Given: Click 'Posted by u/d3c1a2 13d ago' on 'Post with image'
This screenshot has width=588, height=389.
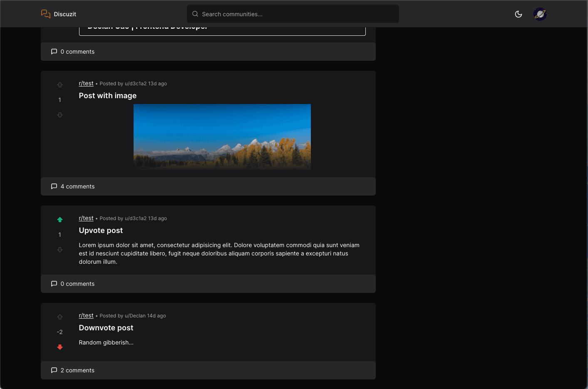Looking at the screenshot, I should coord(133,84).
